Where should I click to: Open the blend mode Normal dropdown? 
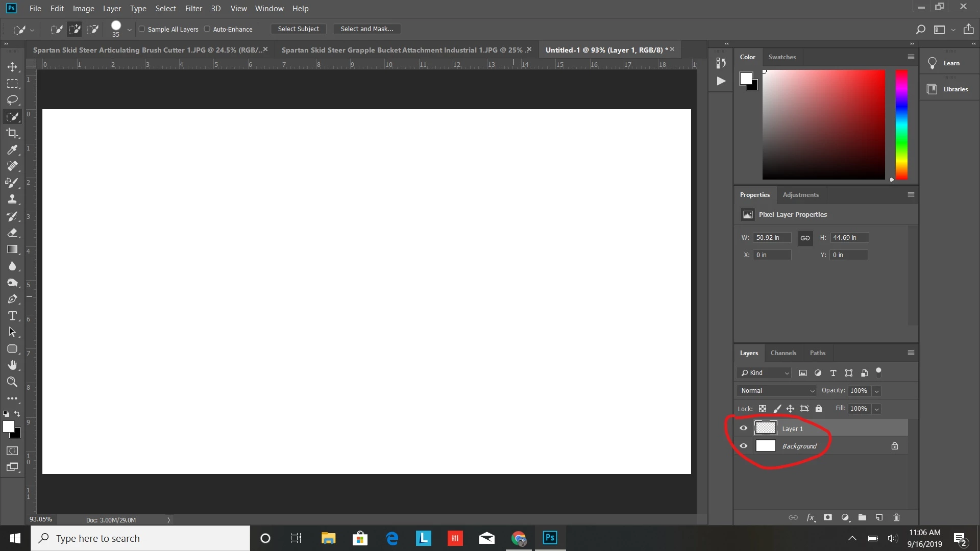point(777,391)
